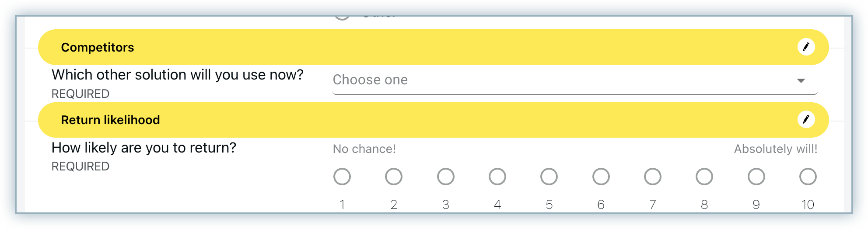Click the dropdown arrow for other solution

click(801, 80)
